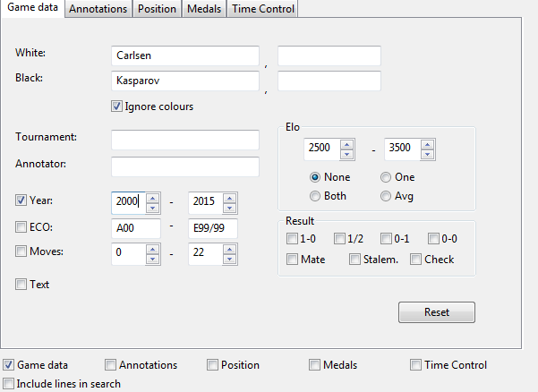Increase the Year start value spinner

tap(152, 198)
